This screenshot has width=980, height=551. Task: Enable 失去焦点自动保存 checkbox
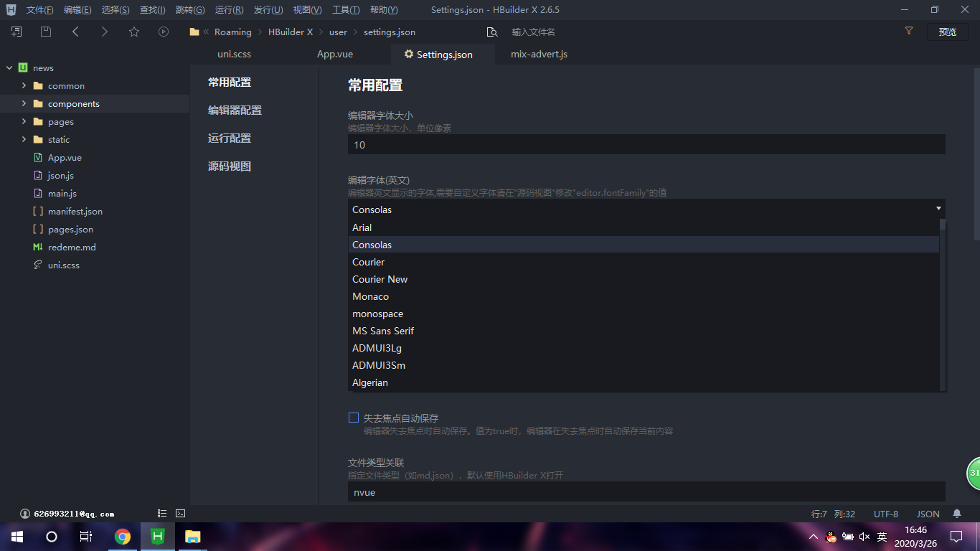pos(354,418)
